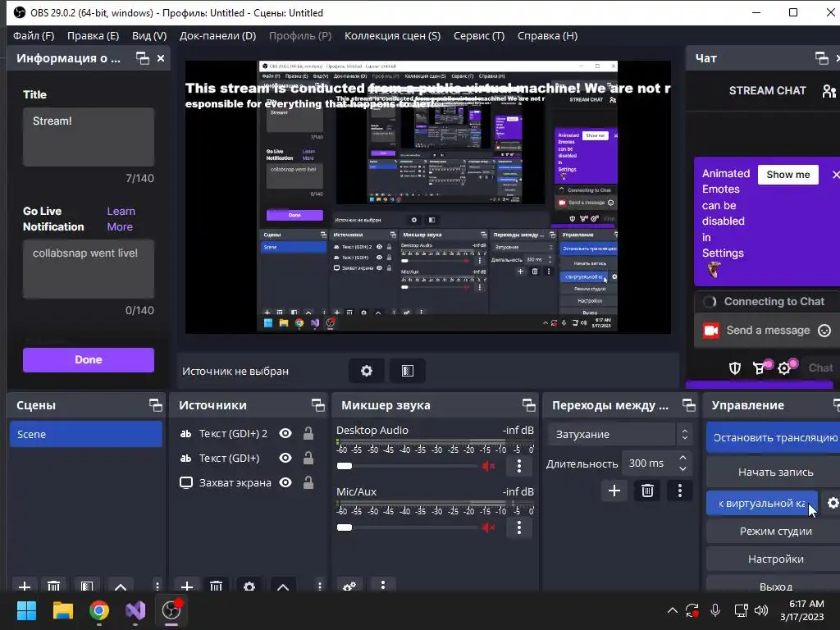Click the stream Title text field

click(89, 137)
